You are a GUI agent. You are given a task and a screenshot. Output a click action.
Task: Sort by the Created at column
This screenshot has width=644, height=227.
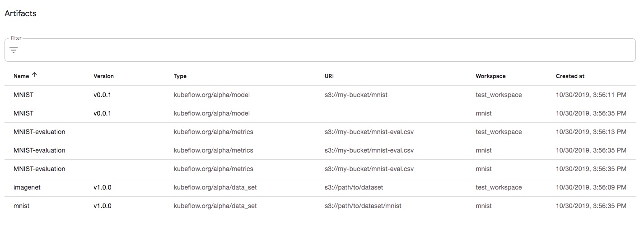(x=570, y=76)
